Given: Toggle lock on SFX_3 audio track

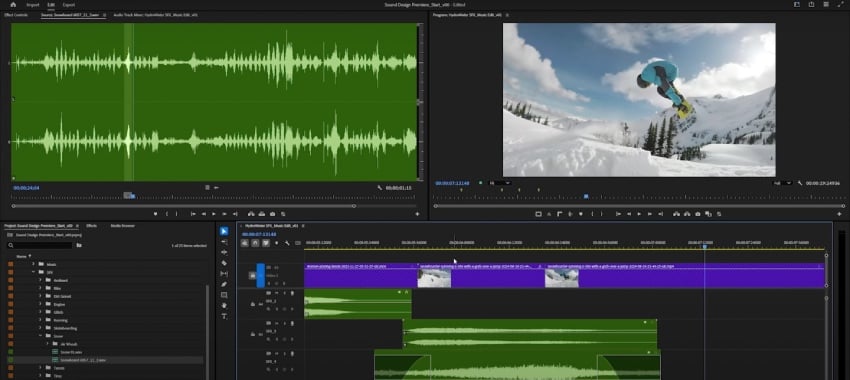Looking at the screenshot, I should [x=253, y=334].
